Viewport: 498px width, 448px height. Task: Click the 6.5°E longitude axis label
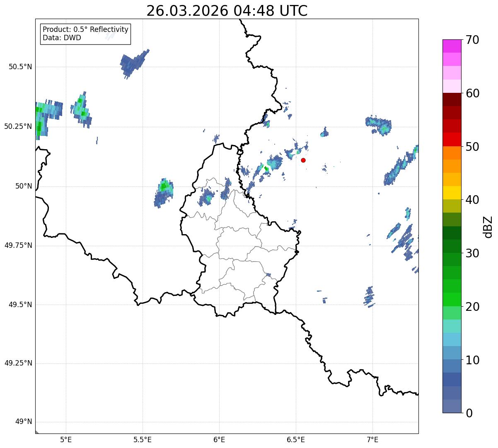(x=296, y=439)
